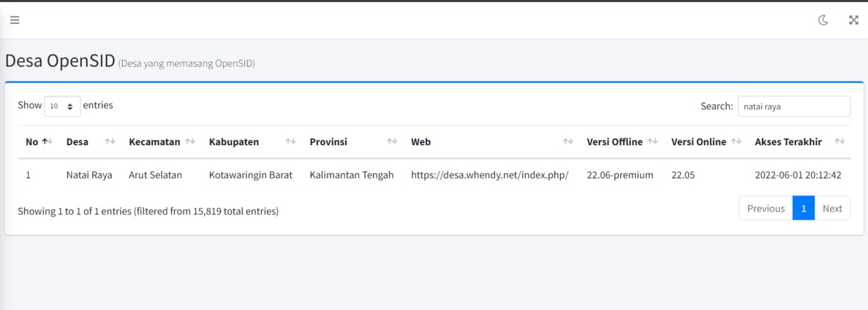Viewport: 868px width, 310px height.
Task: Sort table by Kecamatan column
Action: tap(161, 142)
